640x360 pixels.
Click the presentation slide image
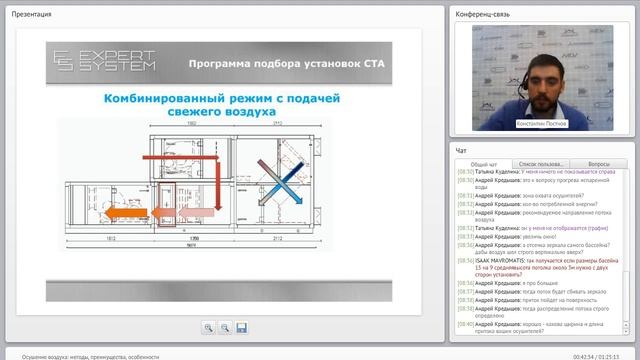[x=219, y=171]
